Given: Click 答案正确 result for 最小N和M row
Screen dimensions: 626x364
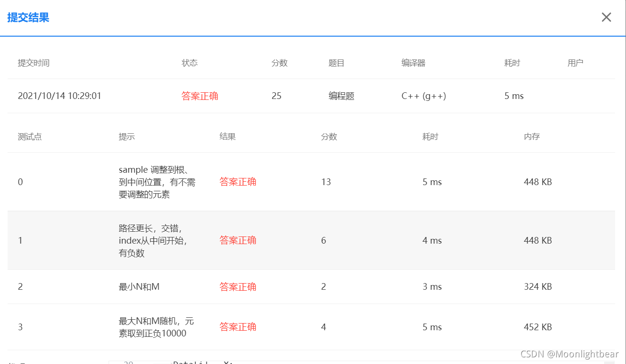Looking at the screenshot, I should (238, 287).
